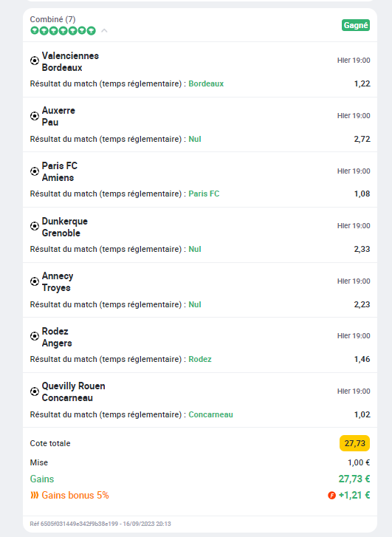Click football icon for Paris FC Amiens
This screenshot has width=392, height=537.
(35, 171)
